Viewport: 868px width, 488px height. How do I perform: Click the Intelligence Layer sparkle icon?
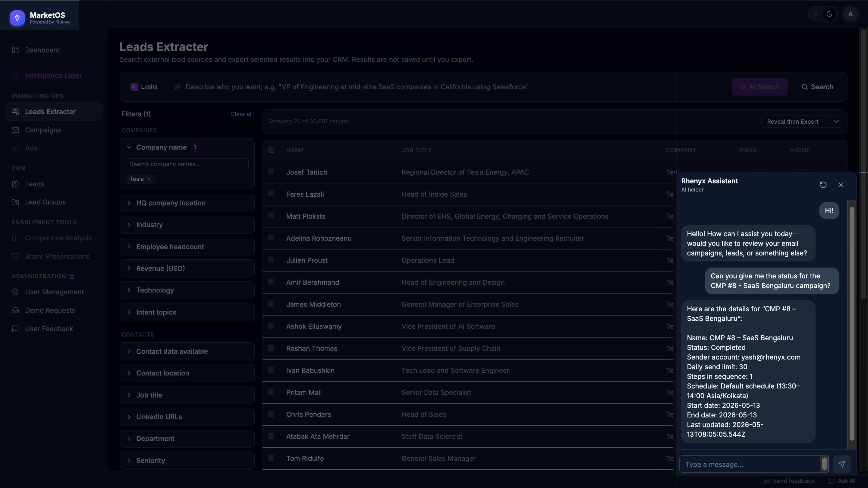(15, 75)
